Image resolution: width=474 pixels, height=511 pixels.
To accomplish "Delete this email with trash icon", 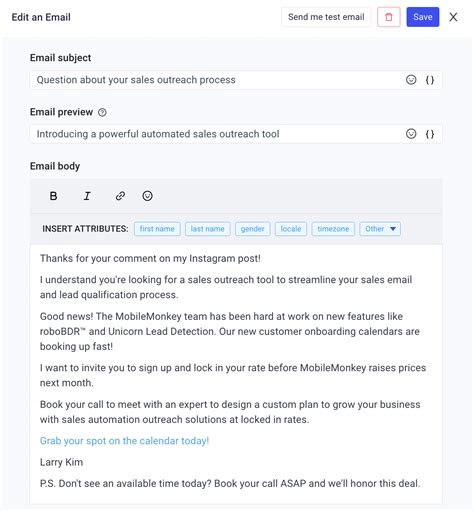I will tap(389, 17).
